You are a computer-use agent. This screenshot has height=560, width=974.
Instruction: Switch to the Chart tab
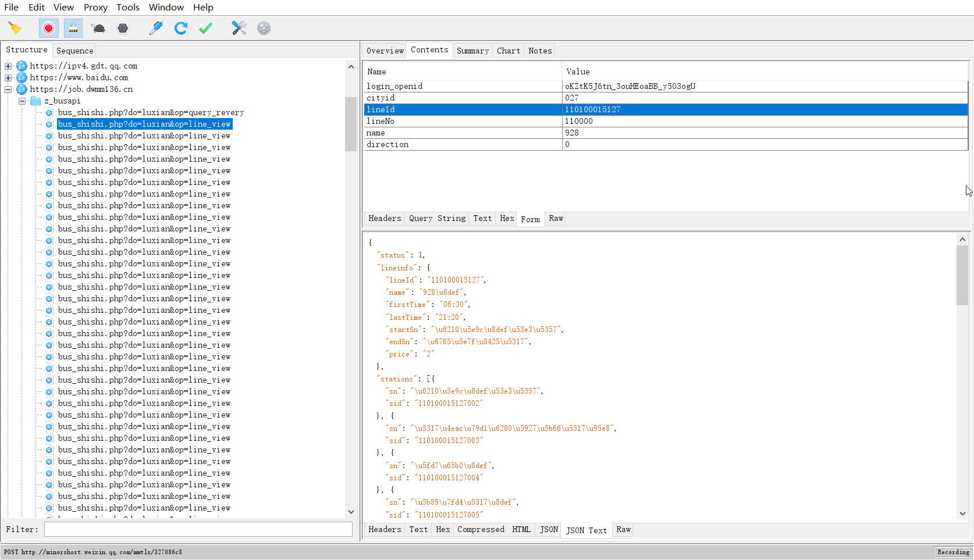click(x=509, y=51)
